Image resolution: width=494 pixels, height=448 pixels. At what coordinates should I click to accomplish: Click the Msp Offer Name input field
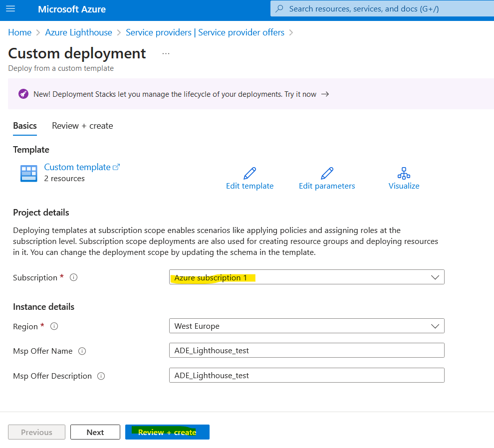tap(307, 350)
